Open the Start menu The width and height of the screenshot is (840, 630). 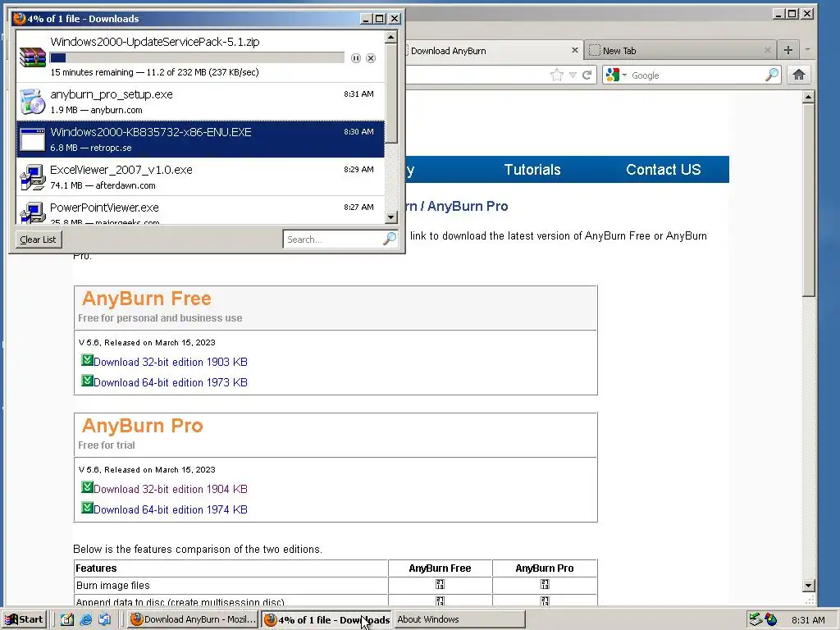tap(25, 620)
